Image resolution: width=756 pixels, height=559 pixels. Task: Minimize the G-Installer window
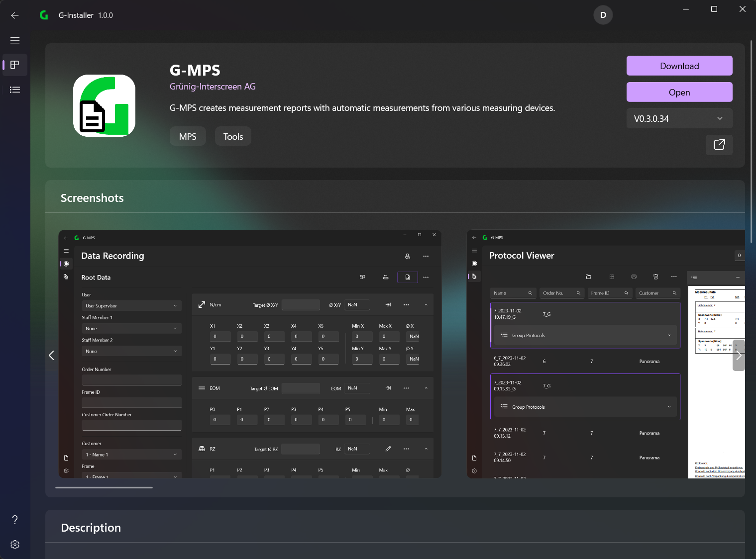point(686,9)
